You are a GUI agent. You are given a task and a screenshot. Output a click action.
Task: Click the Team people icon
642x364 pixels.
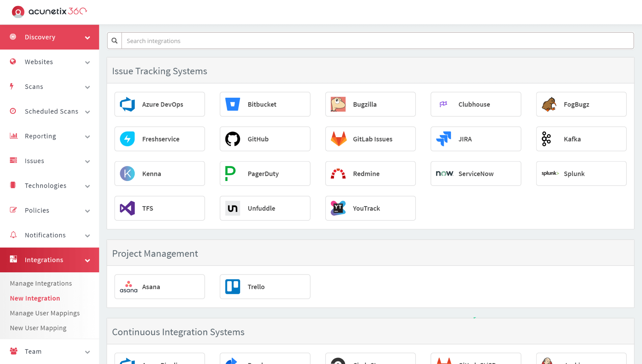click(13, 351)
